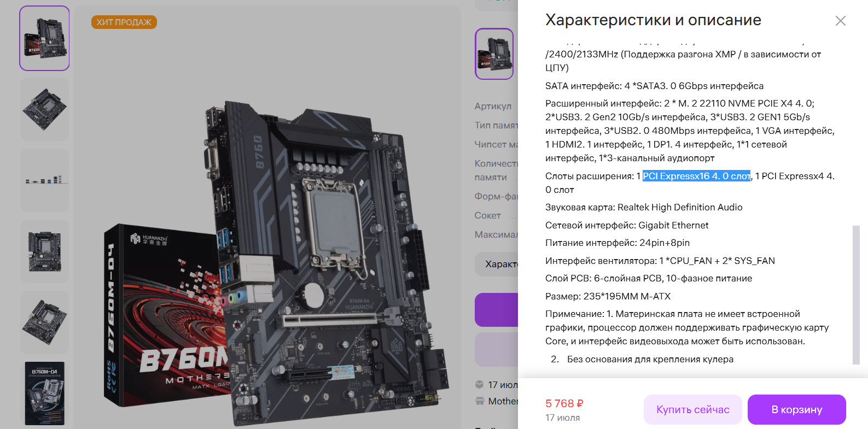Close the Характеристики и описание panel

coord(841,21)
